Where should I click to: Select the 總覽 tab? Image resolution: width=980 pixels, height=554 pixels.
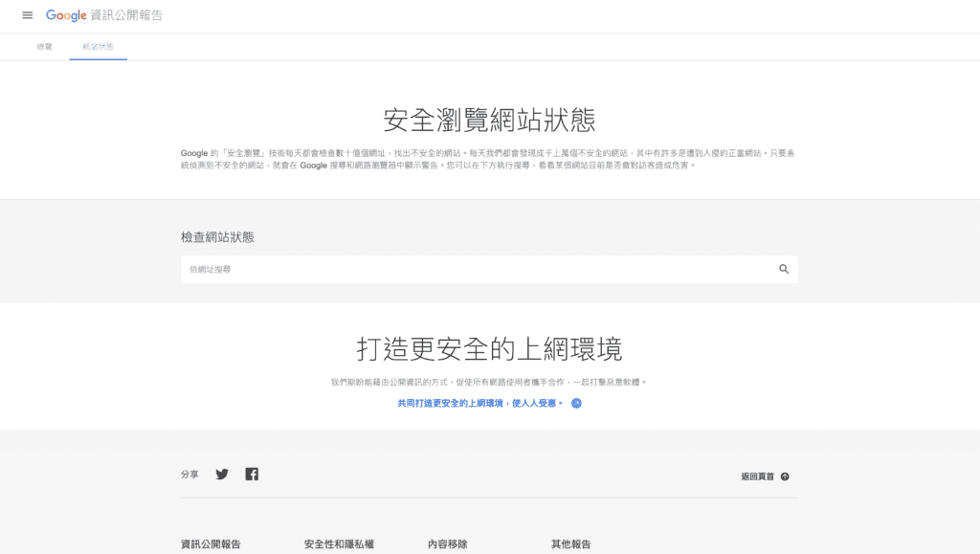43,45
